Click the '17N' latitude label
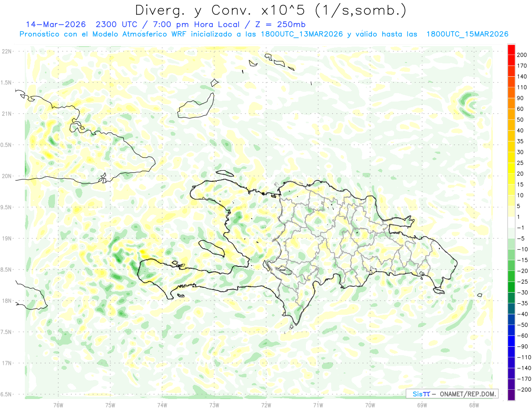Screen dimensions: 532x411 pyautogui.click(x=7, y=363)
